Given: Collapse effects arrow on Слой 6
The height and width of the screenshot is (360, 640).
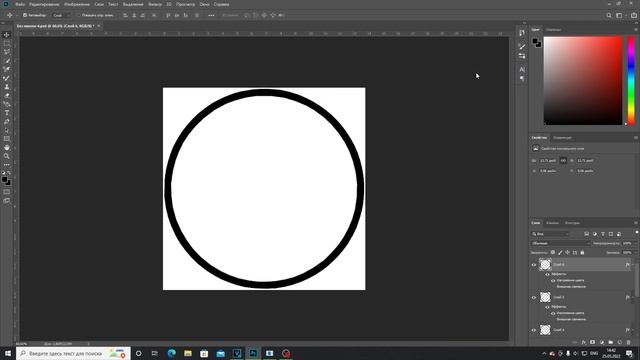Looking at the screenshot, I should 633,264.
